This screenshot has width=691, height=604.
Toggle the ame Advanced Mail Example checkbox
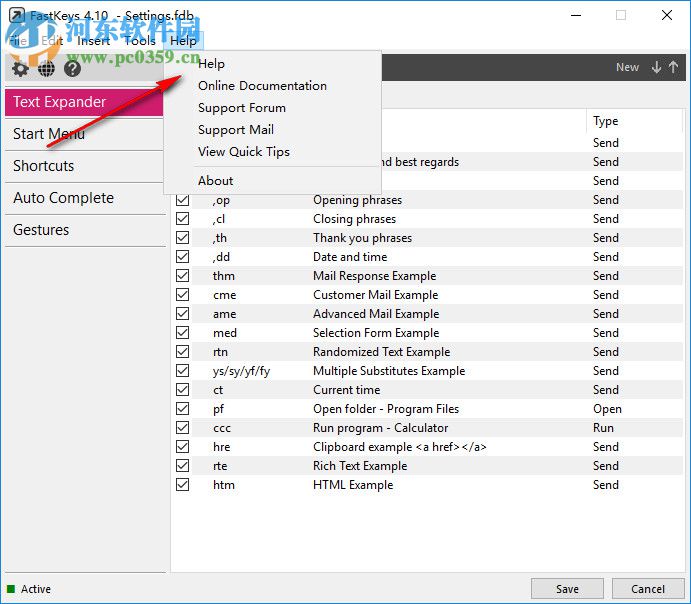(x=182, y=314)
